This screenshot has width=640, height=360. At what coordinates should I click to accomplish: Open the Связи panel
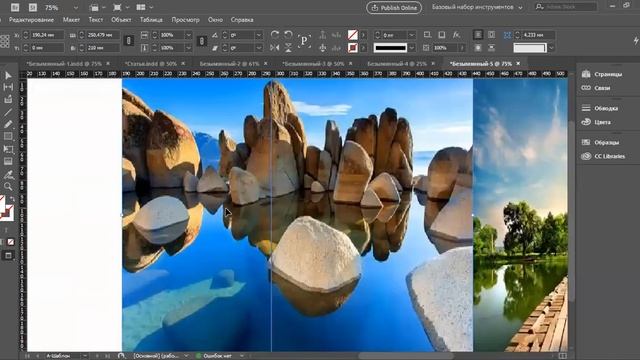tap(596, 88)
